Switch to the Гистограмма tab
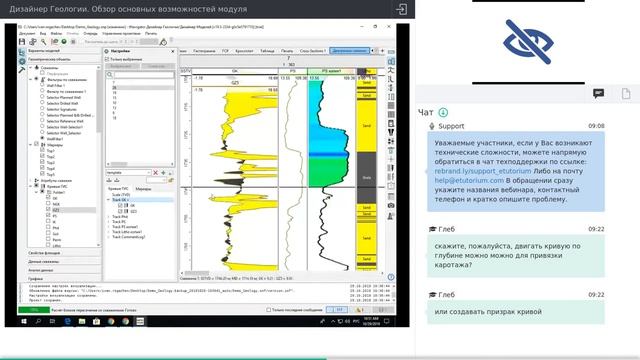This screenshot has height=360, width=640. (x=204, y=51)
